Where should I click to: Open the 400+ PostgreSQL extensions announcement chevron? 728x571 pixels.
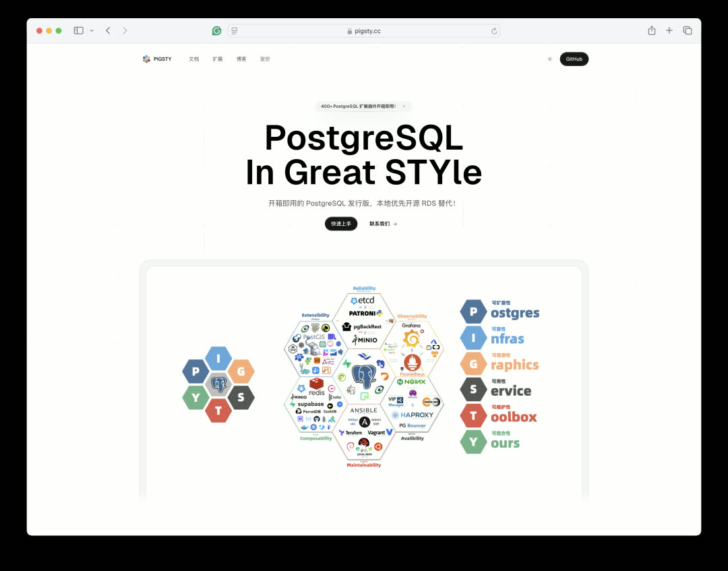click(404, 107)
